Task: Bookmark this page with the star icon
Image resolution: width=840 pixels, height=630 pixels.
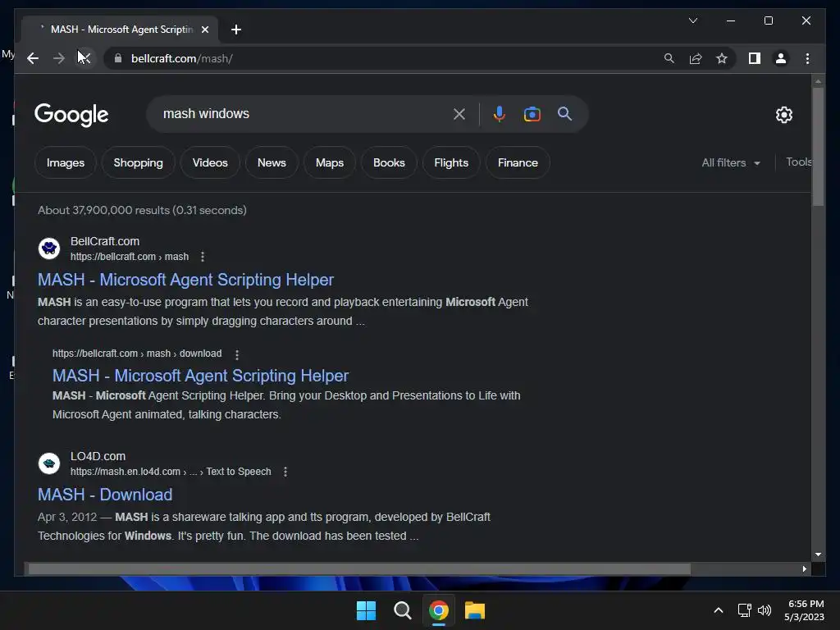Action: coord(722,58)
